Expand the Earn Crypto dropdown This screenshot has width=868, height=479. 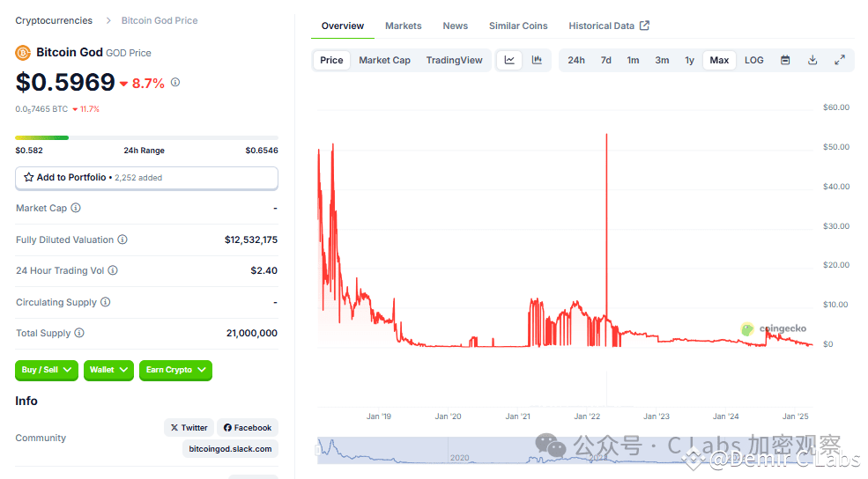point(175,370)
